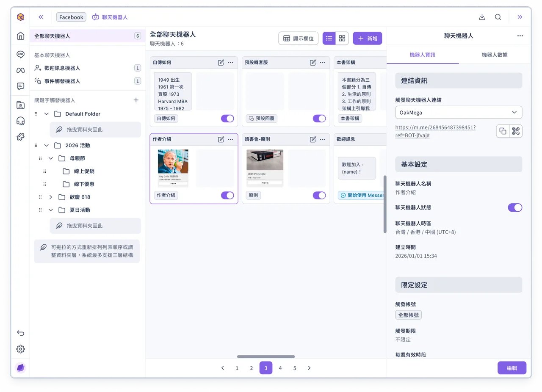
Task: Switch to list view layout
Action: point(329,38)
